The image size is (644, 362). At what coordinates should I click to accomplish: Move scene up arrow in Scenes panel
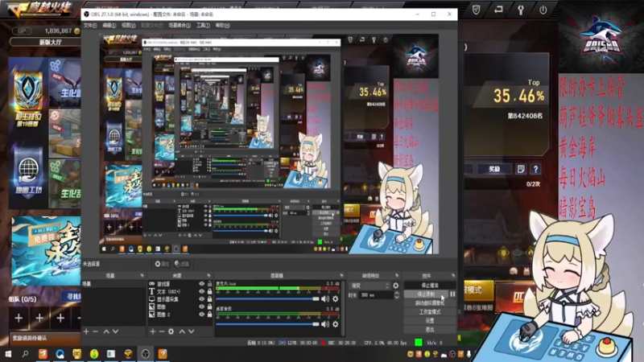[x=106, y=331]
